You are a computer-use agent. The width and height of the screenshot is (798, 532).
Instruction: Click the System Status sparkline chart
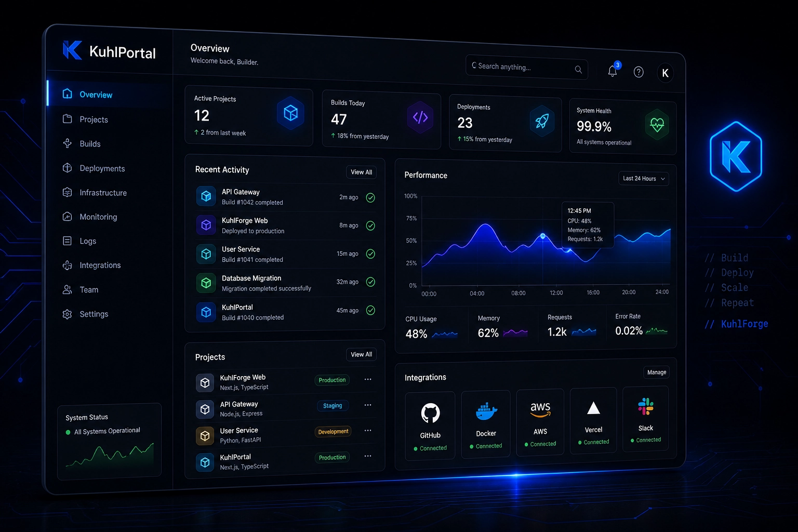110,456
